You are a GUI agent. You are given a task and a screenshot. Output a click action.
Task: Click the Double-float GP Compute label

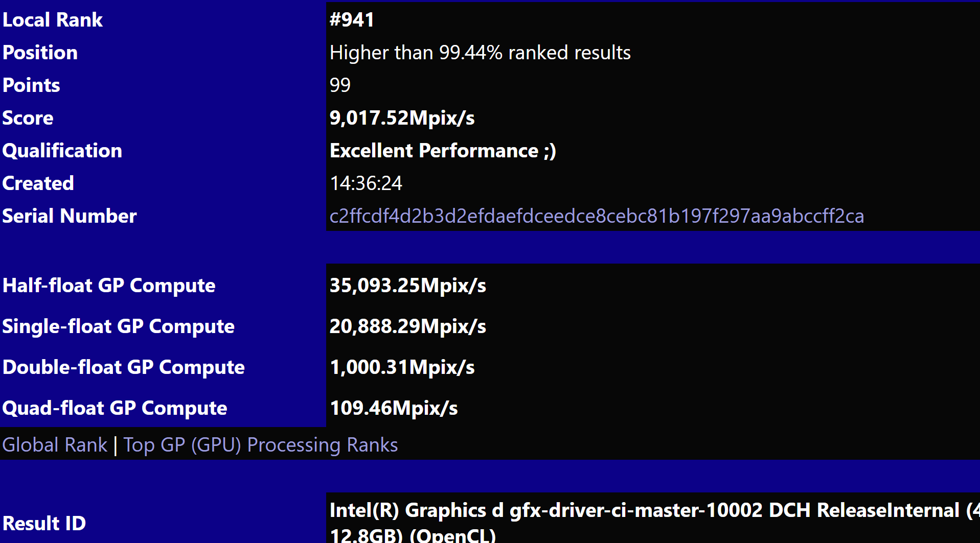123,367
